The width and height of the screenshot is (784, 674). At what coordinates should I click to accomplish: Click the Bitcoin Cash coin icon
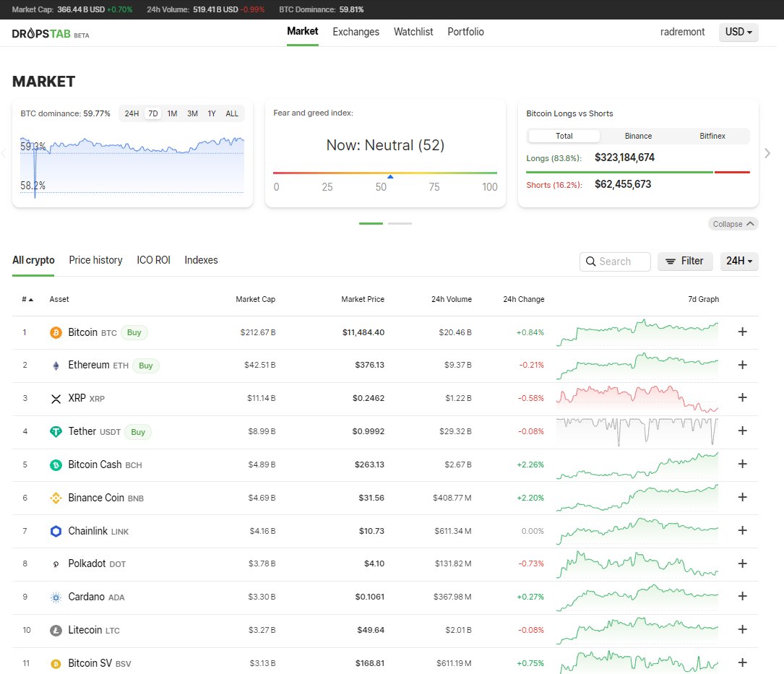point(56,465)
